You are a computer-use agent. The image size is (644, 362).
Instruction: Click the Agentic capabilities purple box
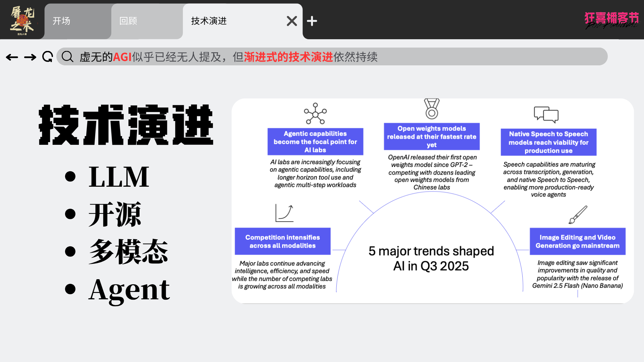pos(315,142)
